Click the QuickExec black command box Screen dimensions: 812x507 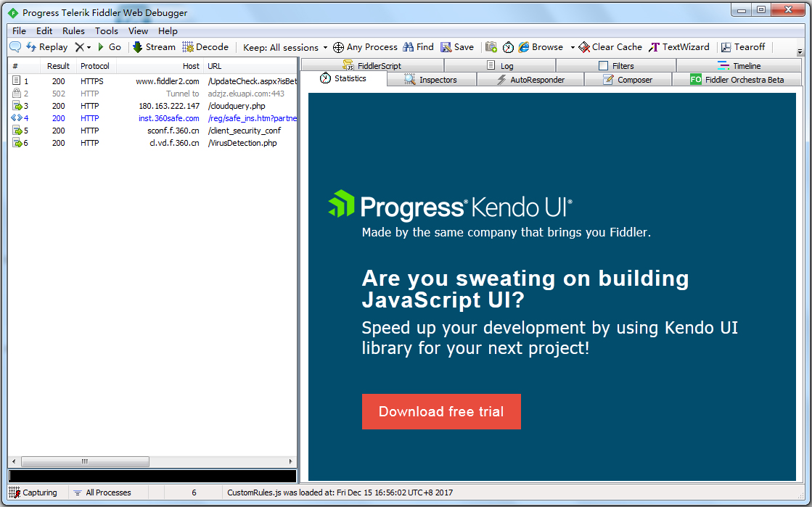pyautogui.click(x=153, y=476)
